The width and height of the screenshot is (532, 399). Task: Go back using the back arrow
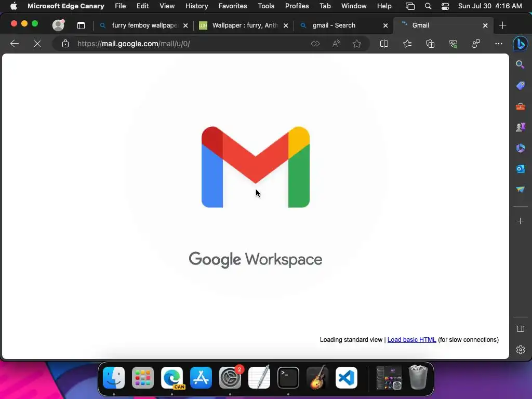pyautogui.click(x=14, y=44)
